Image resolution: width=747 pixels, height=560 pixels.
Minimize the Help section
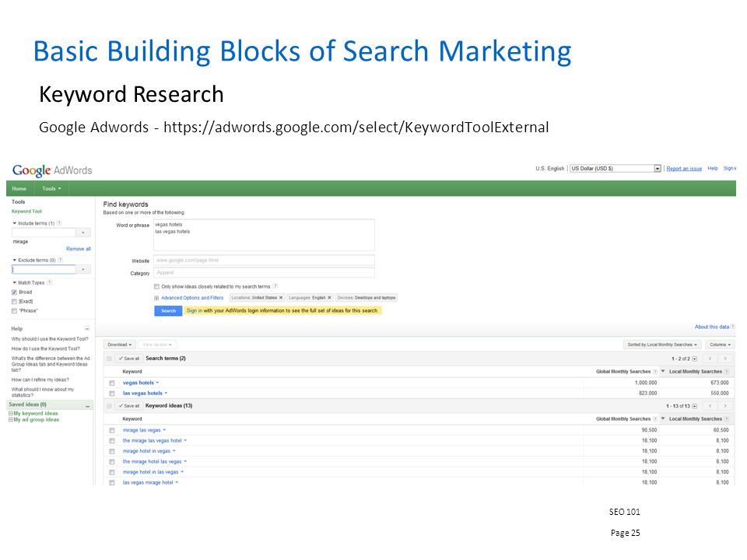pos(87,328)
